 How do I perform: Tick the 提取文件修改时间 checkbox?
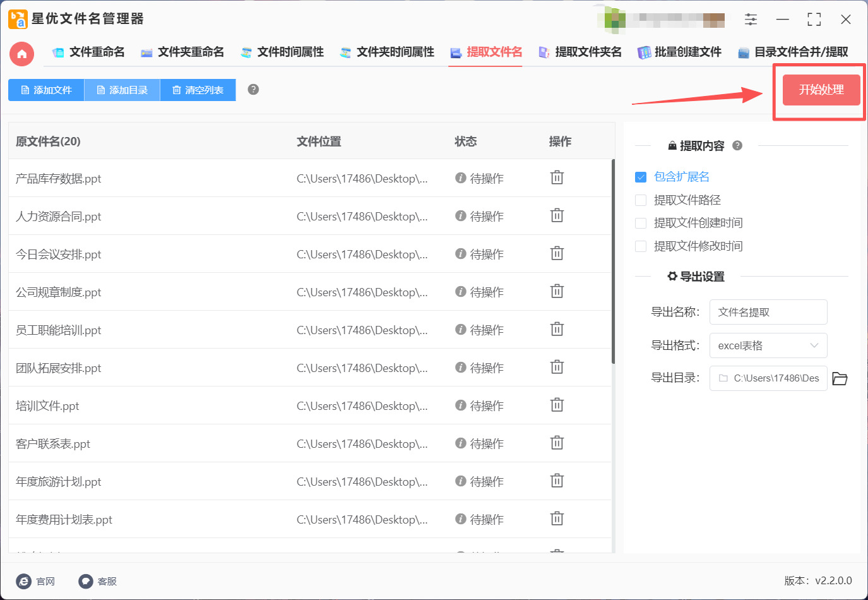tap(641, 246)
